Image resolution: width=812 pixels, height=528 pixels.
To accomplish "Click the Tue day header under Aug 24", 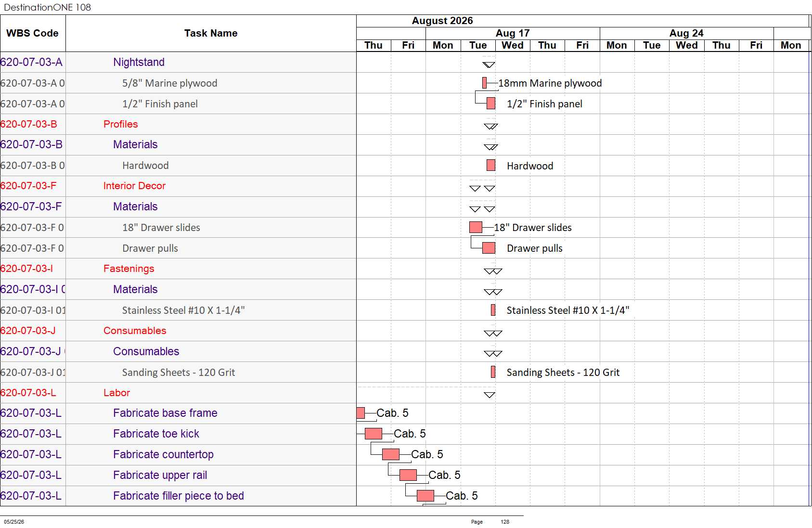I will tap(652, 45).
